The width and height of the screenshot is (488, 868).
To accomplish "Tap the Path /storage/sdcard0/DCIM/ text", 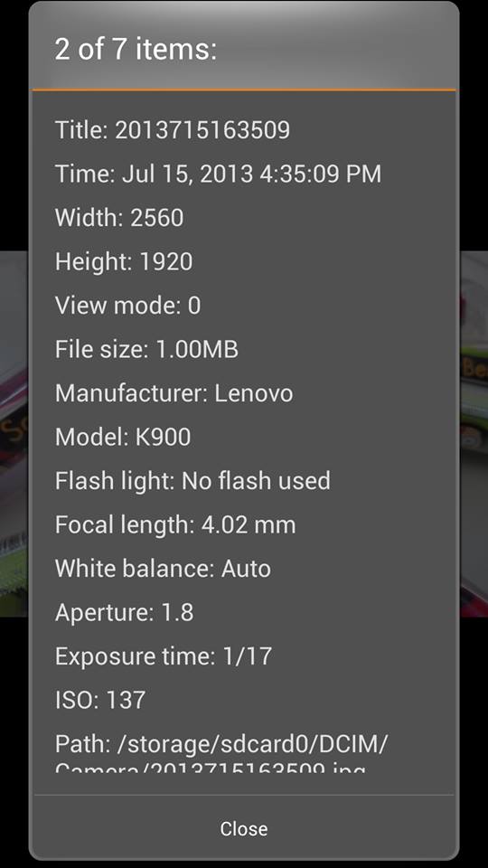I will point(221,743).
